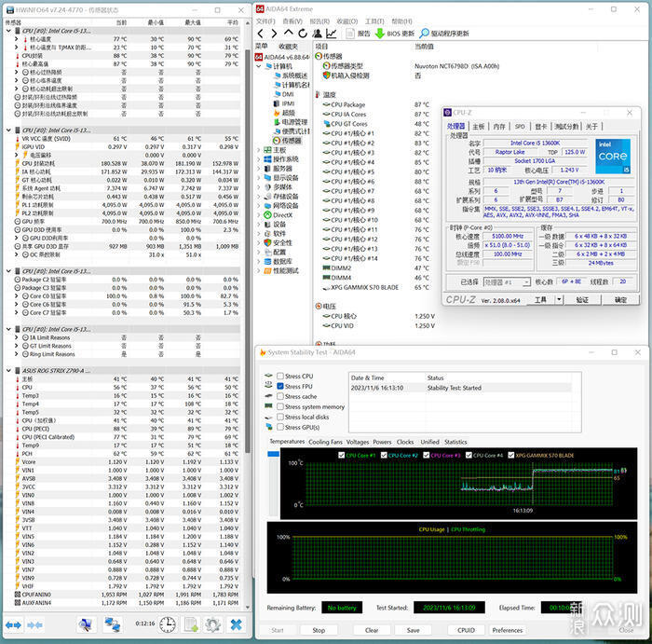Enable Stress GPU(s) checkbox
652x644 pixels.
pos(280,427)
